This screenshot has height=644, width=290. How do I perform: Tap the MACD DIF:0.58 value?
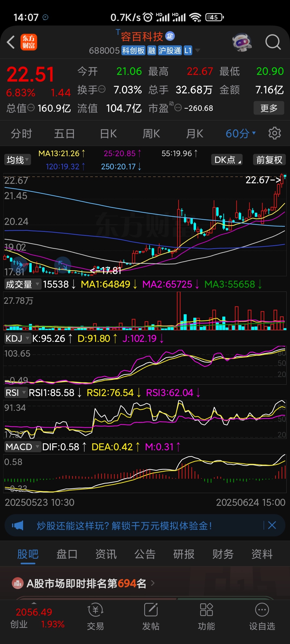coord(64,447)
